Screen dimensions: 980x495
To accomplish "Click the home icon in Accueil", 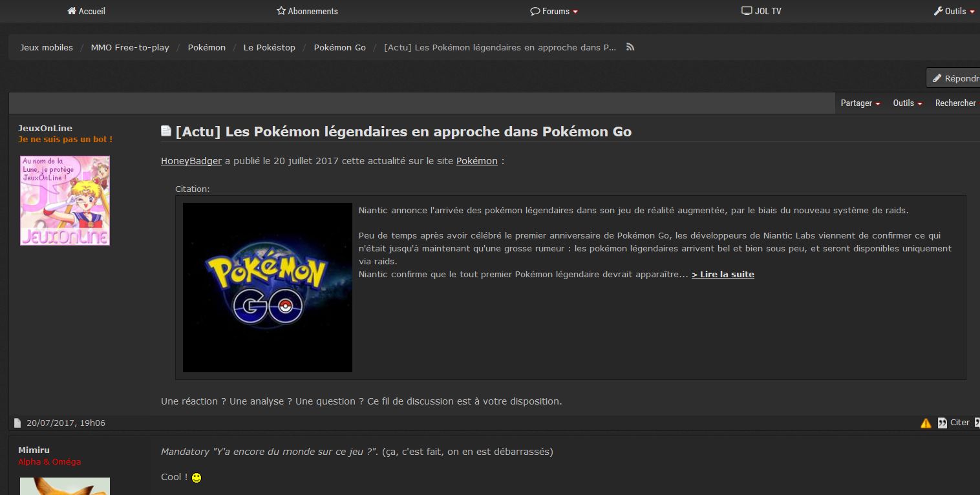I will coord(72,11).
